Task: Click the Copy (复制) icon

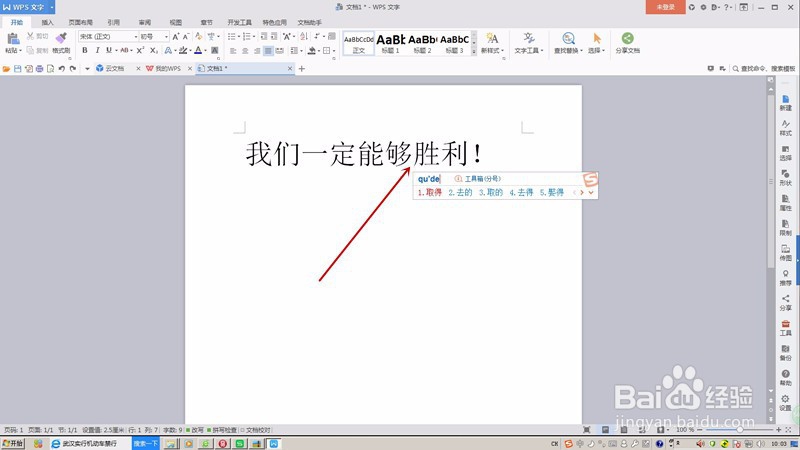Action: pos(31,50)
